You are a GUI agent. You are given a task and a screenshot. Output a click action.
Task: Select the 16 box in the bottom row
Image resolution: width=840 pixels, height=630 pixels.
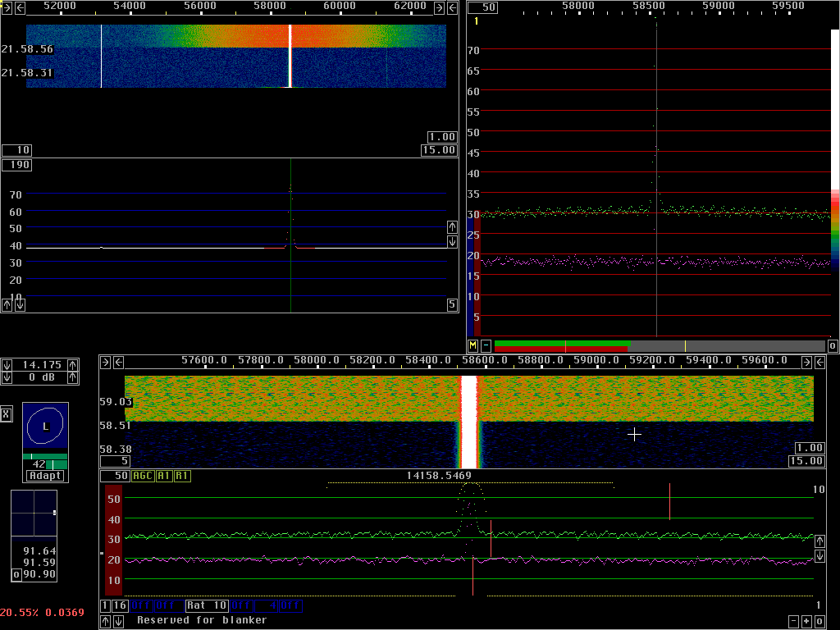coord(120,606)
